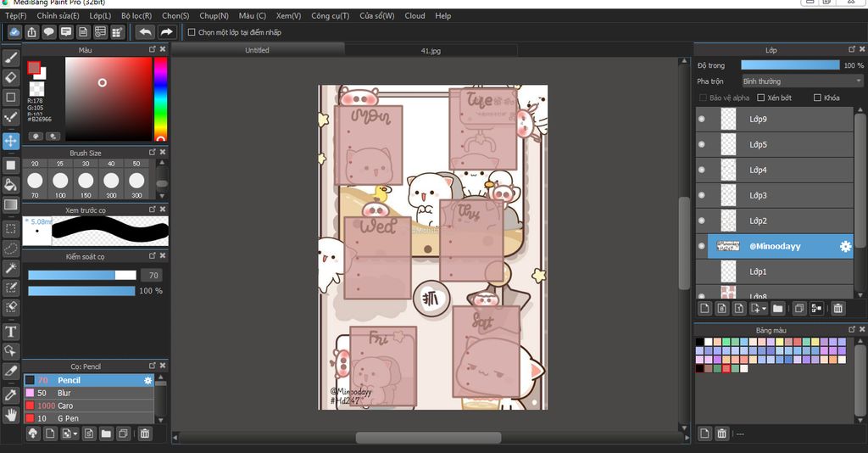
Task: Select the Bucket fill tool
Action: point(10,185)
